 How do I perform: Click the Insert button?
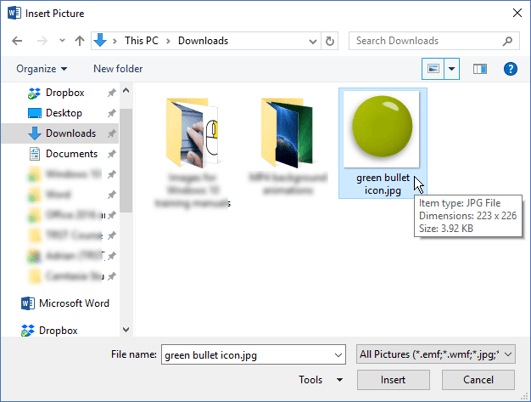coord(393,380)
